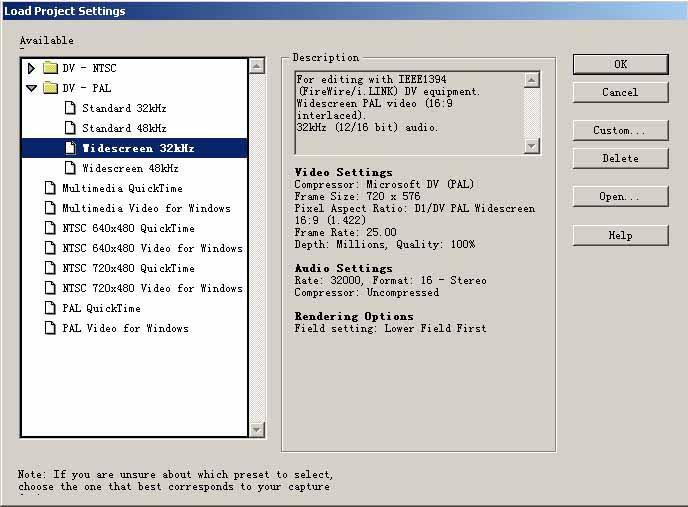Choose NTSC 720x480 Video for Windows
The image size is (688, 507).
tap(152, 288)
